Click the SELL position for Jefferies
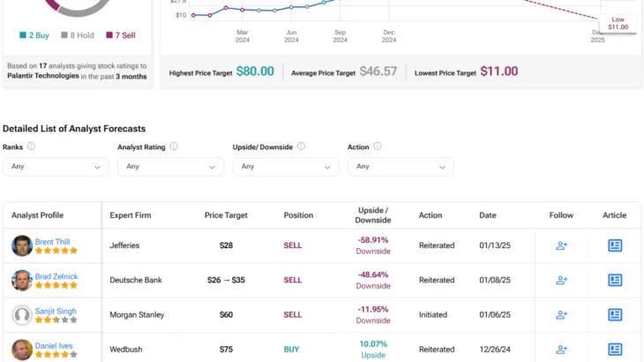Screen dimensions: 644x362 click(x=292, y=245)
